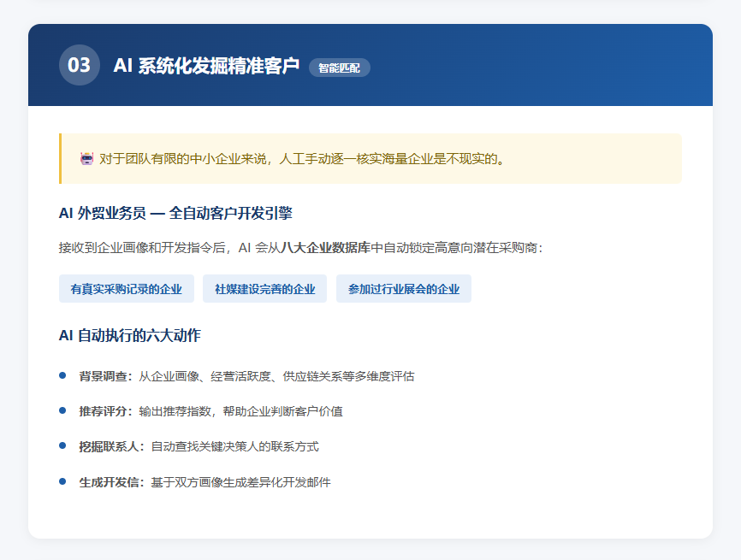Select the 参加过行业展会的企业 chip
The height and width of the screenshot is (560, 741).
404,288
